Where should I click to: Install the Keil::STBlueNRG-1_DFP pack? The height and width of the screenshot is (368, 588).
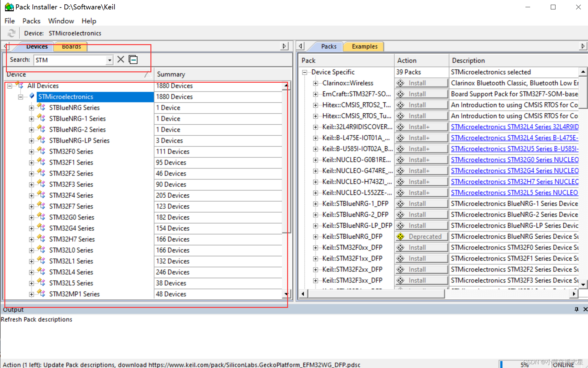[422, 204]
